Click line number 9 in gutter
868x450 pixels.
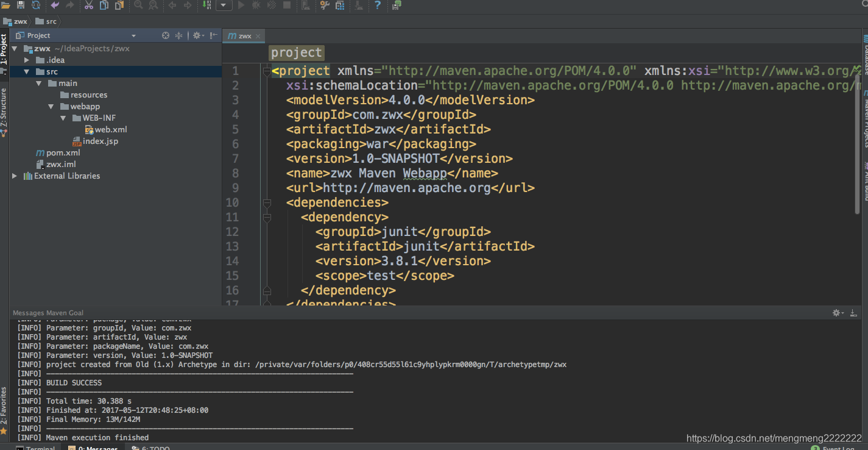pyautogui.click(x=235, y=188)
